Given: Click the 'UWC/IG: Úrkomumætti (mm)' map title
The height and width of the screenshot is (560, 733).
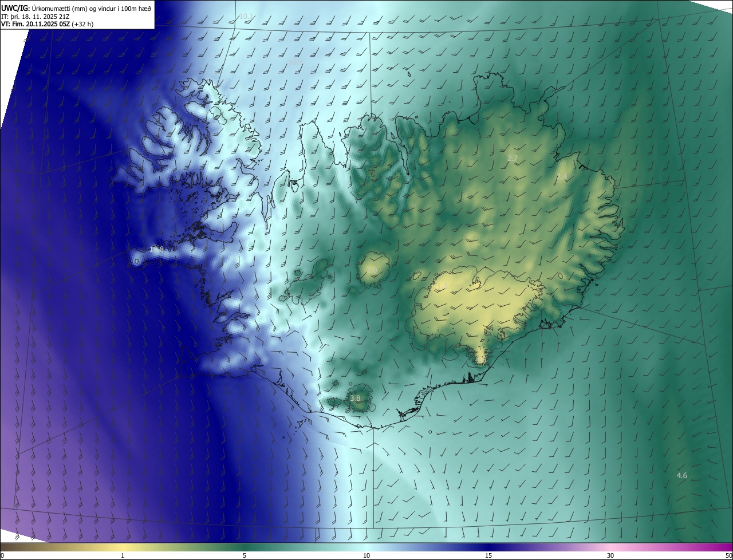Looking at the screenshot, I should 77,8.
